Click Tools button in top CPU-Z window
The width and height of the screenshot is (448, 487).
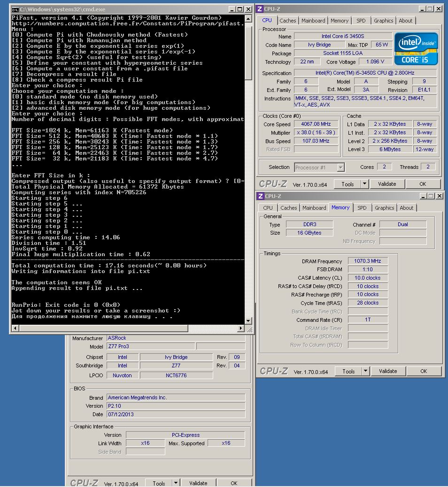tap(348, 184)
